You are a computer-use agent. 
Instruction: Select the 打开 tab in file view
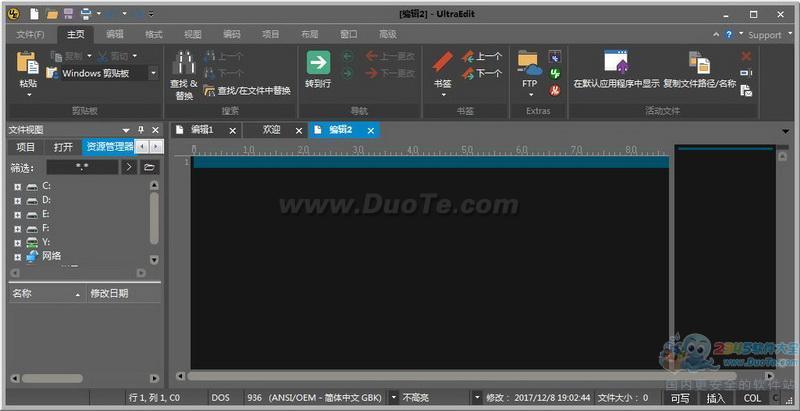pos(63,147)
